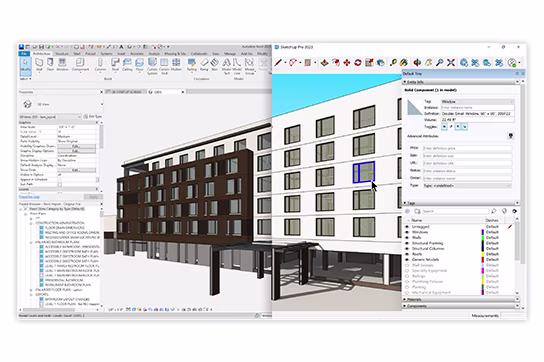The height and width of the screenshot is (362, 544).
Task: Select the Ceiling tool in Revit ribbon
Action: [127, 65]
